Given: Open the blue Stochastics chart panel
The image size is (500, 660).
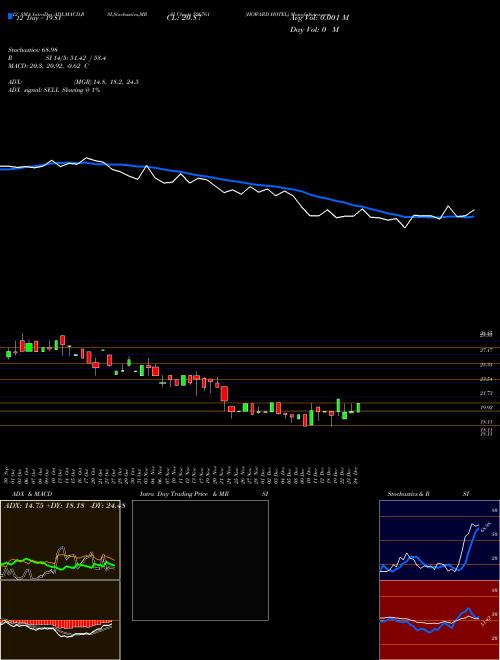Looking at the screenshot, I should (439, 540).
